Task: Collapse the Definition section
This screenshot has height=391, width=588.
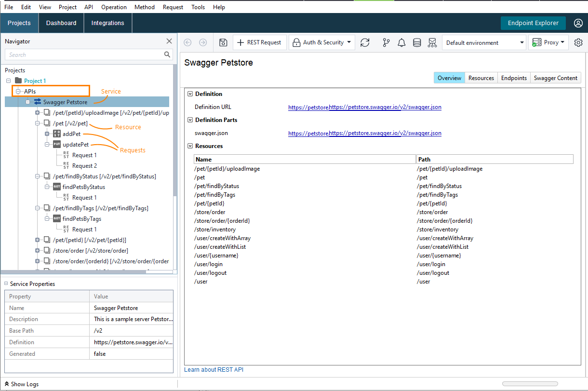Action: [190, 94]
